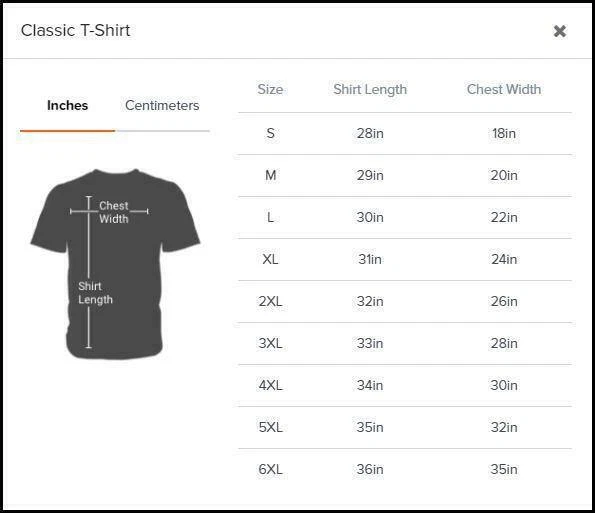Image resolution: width=595 pixels, height=513 pixels.
Task: Select the 4XL size row
Action: point(405,386)
